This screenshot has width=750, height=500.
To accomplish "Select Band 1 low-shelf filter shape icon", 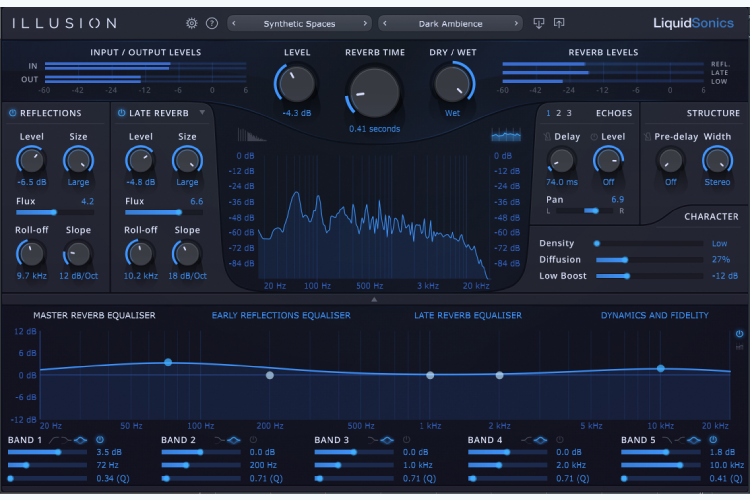I will pyautogui.click(x=66, y=440).
